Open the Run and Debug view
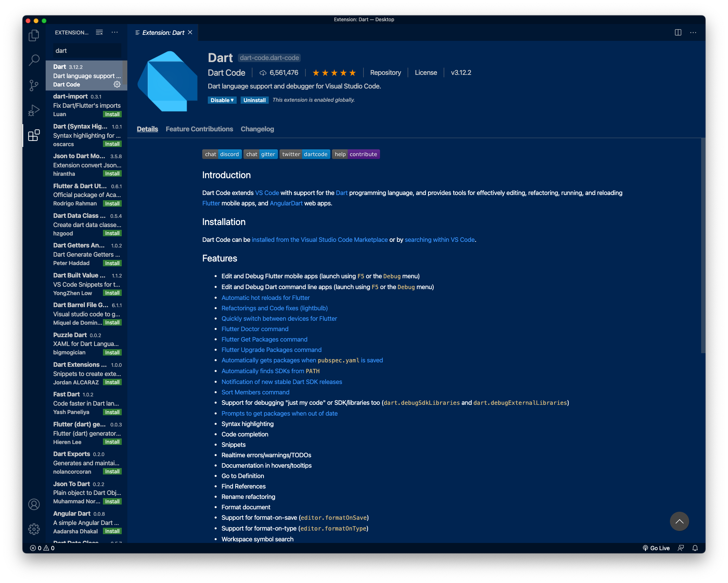The height and width of the screenshot is (583, 728). point(34,110)
